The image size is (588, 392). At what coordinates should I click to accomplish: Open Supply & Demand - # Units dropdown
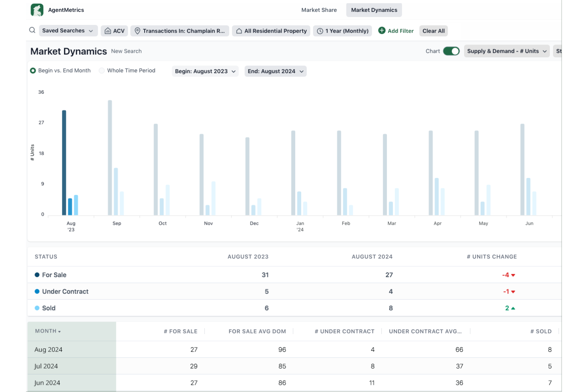coord(507,51)
